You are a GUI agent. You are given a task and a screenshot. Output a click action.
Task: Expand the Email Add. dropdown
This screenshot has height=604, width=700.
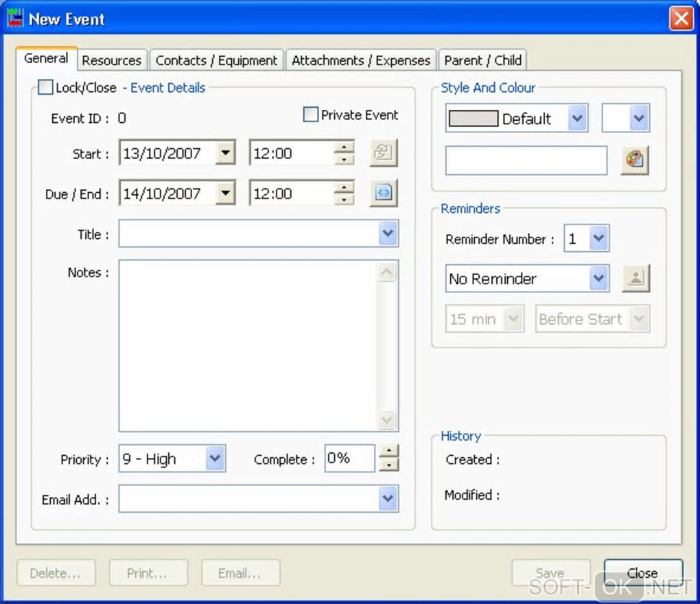click(388, 498)
